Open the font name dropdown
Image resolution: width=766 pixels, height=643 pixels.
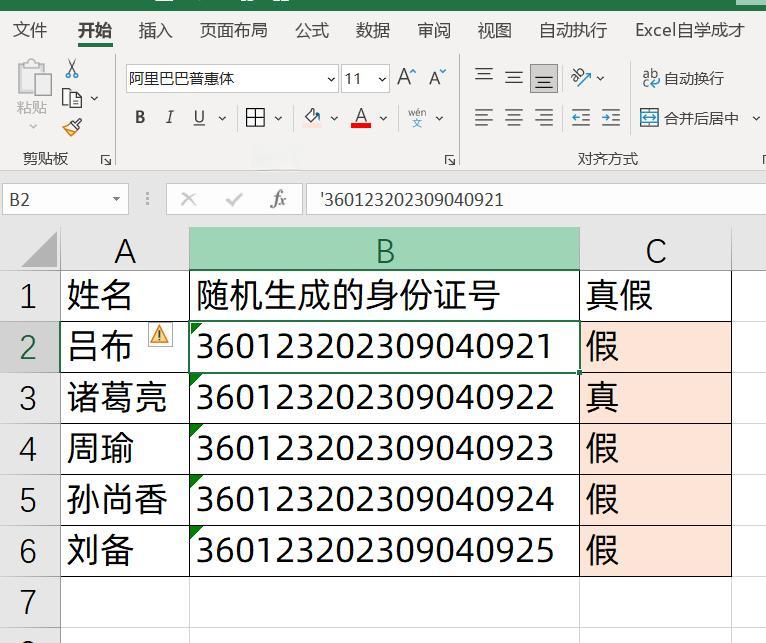coord(331,78)
